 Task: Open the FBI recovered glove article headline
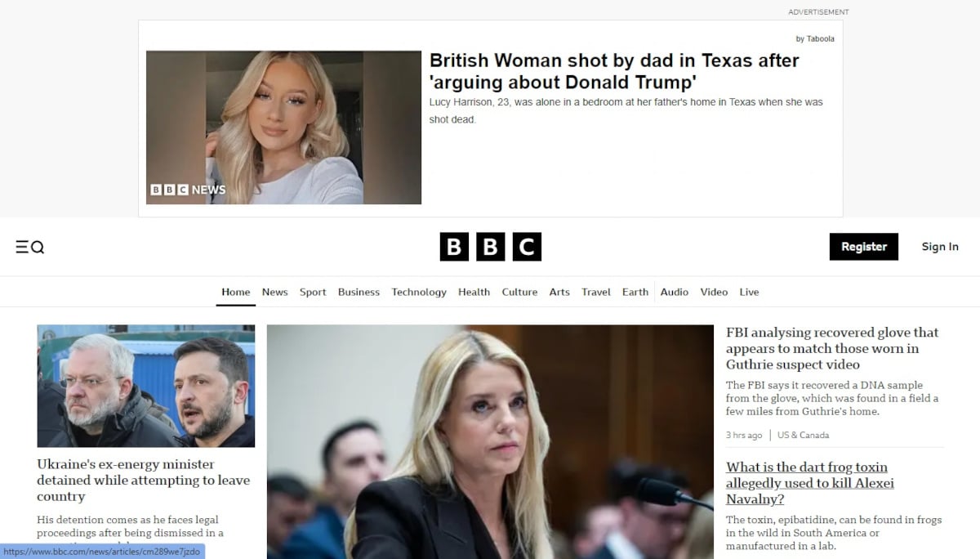[x=831, y=348]
